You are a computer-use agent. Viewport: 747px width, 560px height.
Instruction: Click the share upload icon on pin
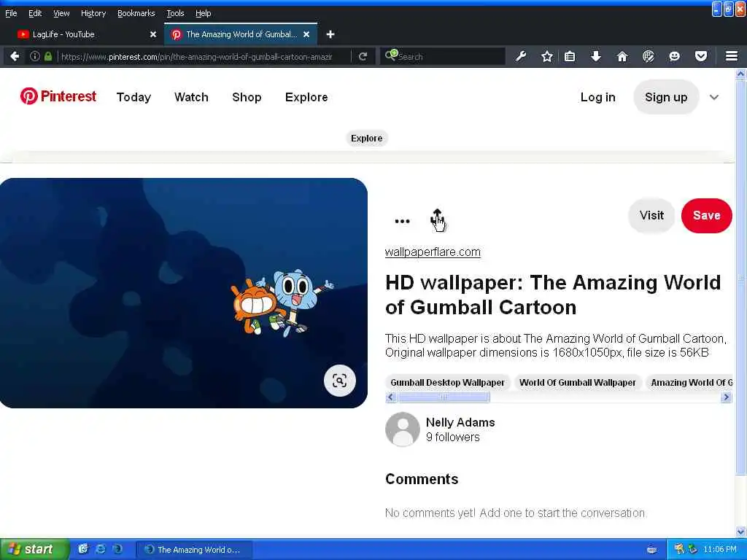click(438, 219)
